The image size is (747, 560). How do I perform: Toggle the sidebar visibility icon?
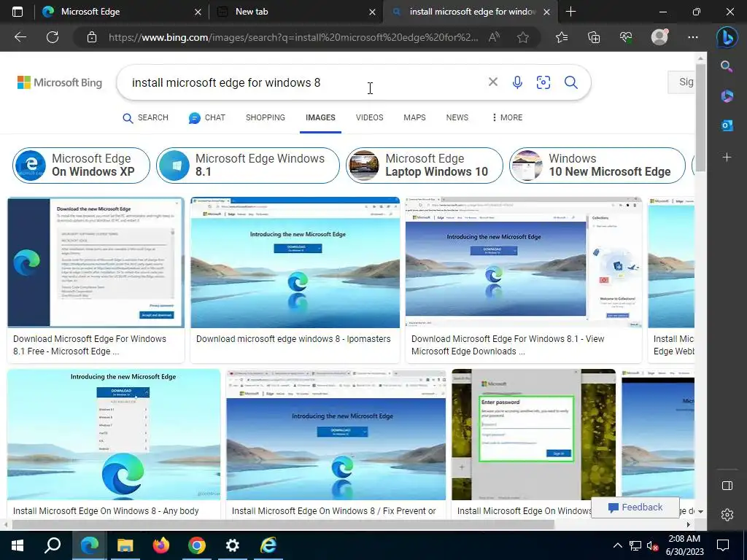click(x=727, y=485)
